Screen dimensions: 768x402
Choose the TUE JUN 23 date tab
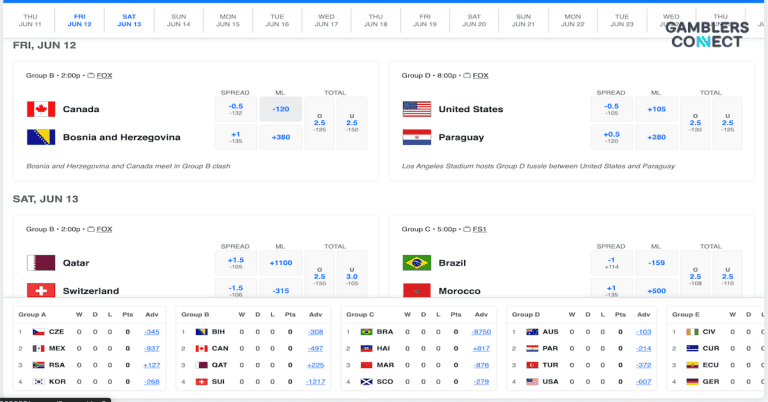tap(622, 20)
